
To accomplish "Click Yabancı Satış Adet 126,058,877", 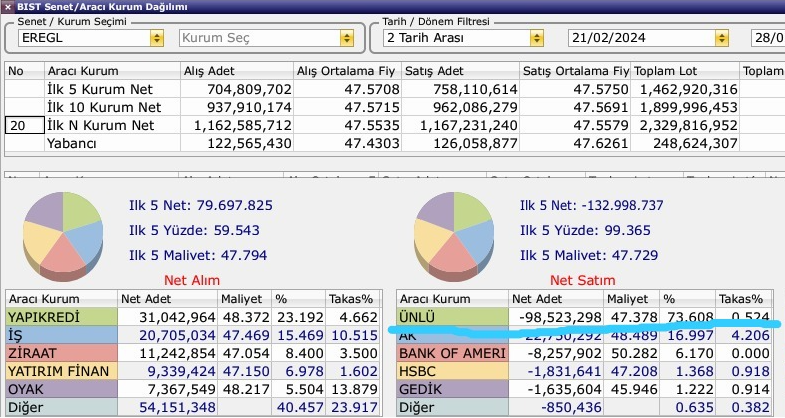I will pyautogui.click(x=475, y=144).
